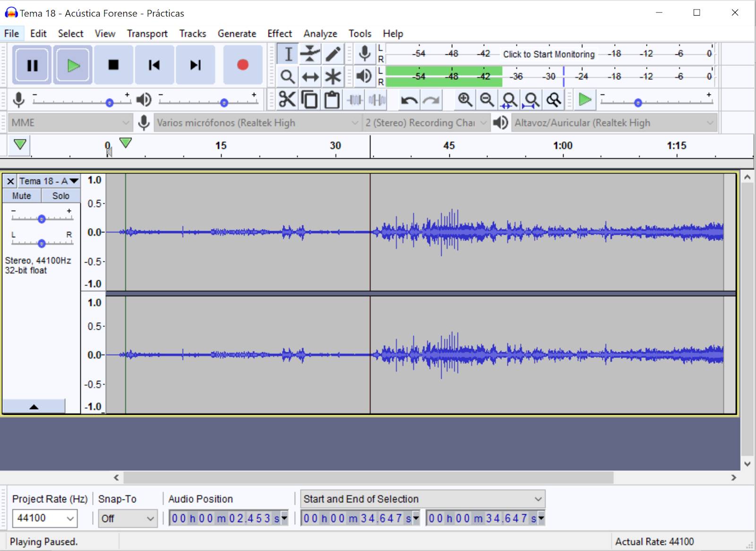
Task: Undo the last action
Action: click(409, 100)
